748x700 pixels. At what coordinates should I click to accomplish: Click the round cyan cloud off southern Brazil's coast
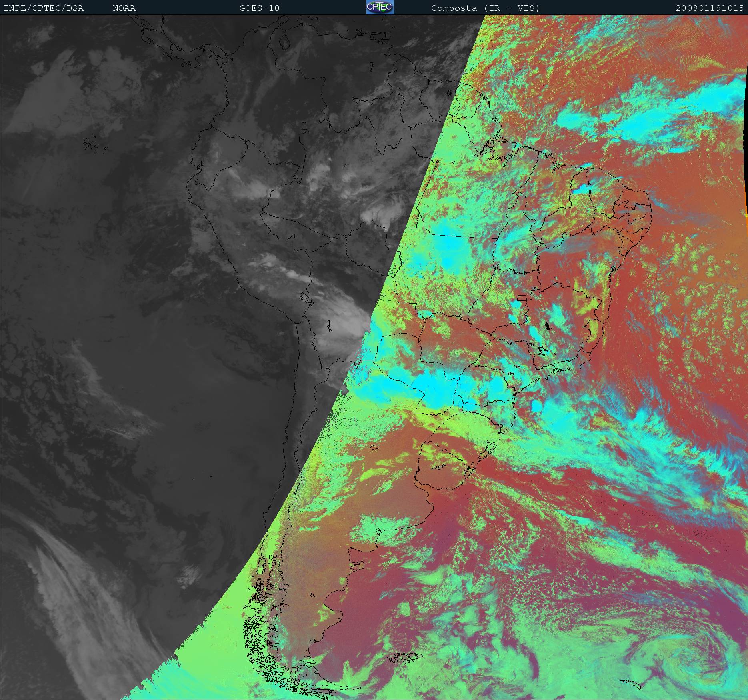[536, 407]
